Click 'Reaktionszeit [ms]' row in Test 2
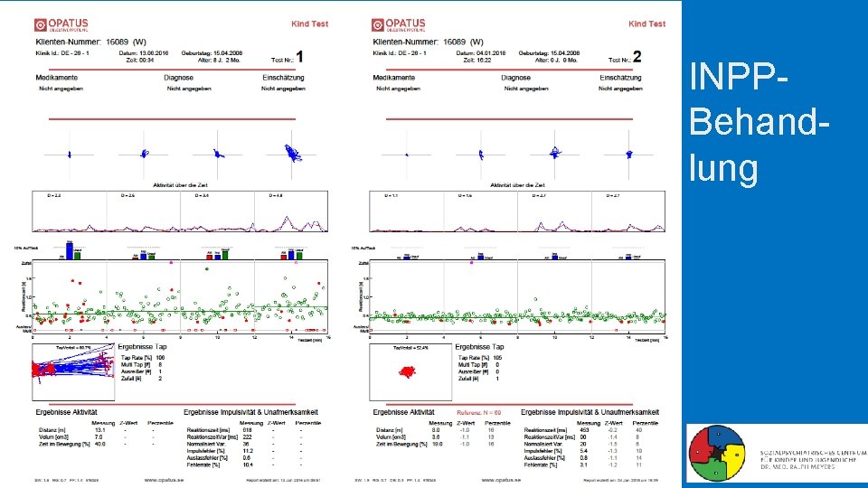The width and height of the screenshot is (868, 488). [584, 430]
